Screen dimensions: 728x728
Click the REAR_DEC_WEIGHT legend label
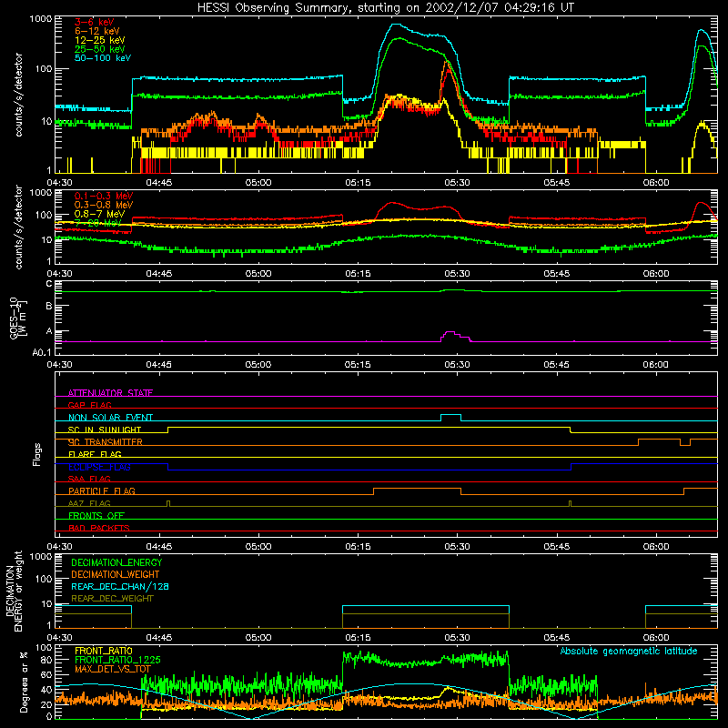(112, 599)
